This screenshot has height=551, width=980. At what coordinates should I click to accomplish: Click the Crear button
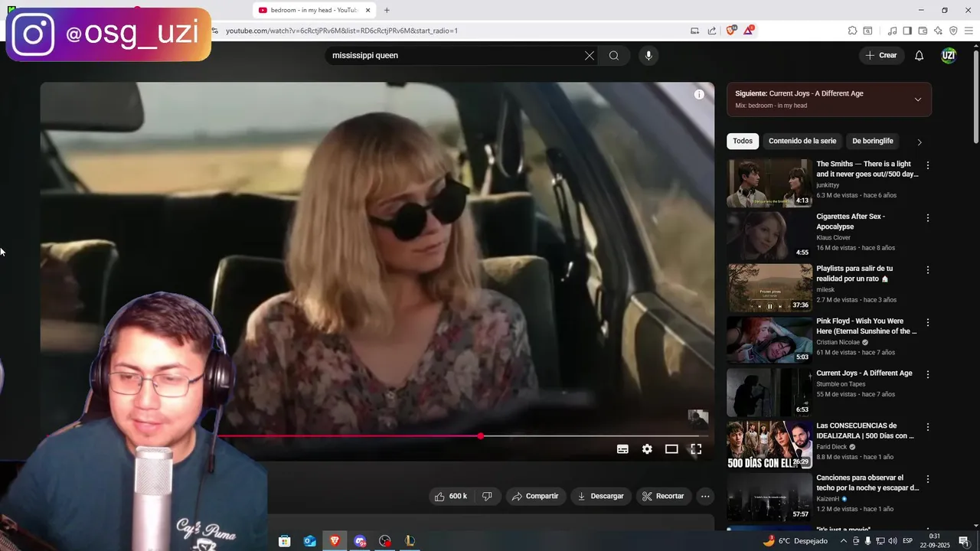(x=881, y=55)
